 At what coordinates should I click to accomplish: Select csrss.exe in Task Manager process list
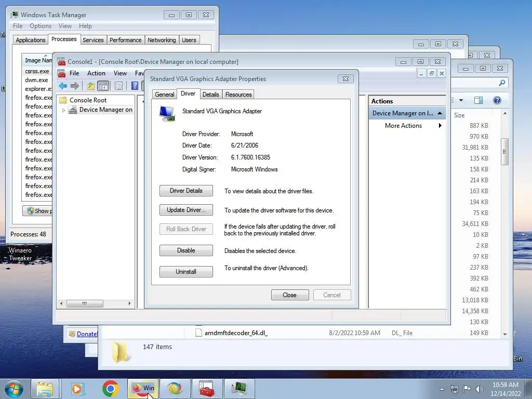(37, 71)
